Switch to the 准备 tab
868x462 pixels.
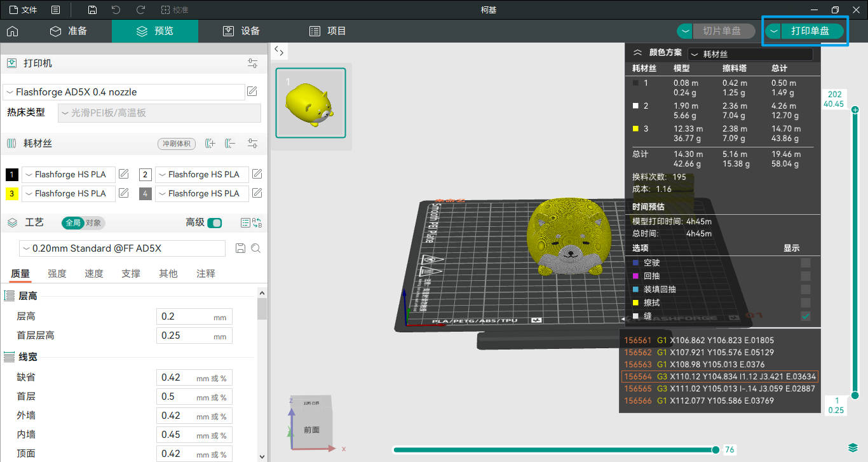click(69, 31)
